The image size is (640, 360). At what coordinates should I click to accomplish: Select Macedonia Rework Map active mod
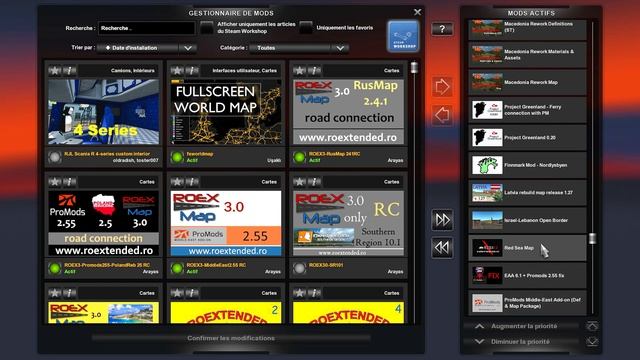click(x=527, y=82)
